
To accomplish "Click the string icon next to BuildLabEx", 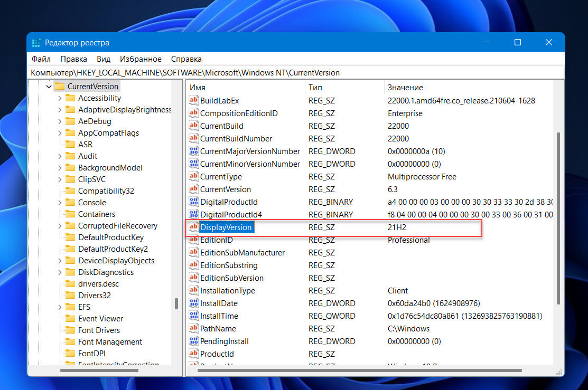I will (x=193, y=100).
